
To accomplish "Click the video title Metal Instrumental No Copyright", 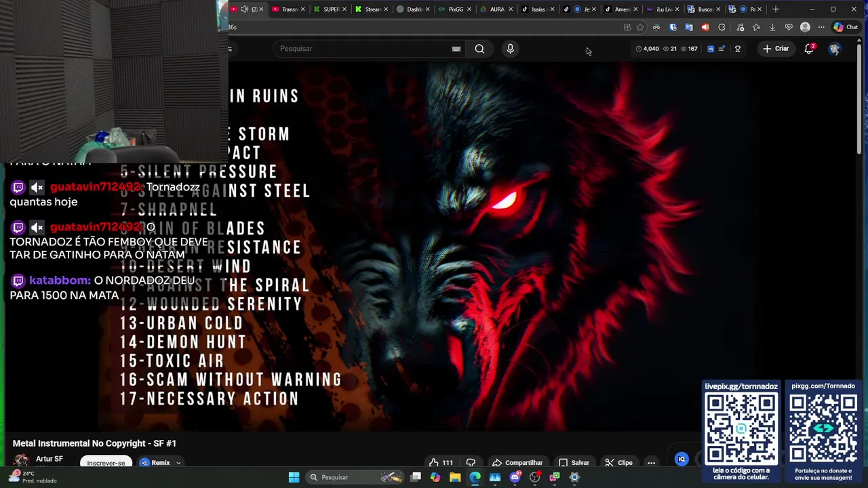I will click(94, 443).
